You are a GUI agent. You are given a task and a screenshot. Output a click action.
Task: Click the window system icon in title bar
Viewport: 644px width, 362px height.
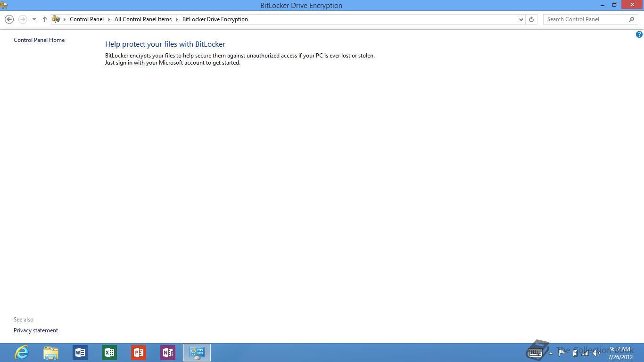tap(4, 5)
